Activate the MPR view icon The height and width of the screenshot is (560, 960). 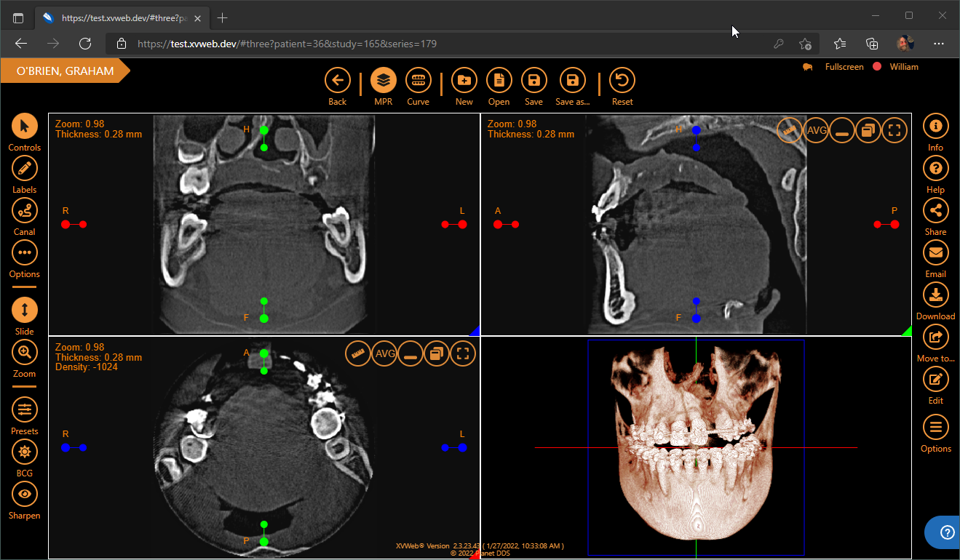(383, 80)
